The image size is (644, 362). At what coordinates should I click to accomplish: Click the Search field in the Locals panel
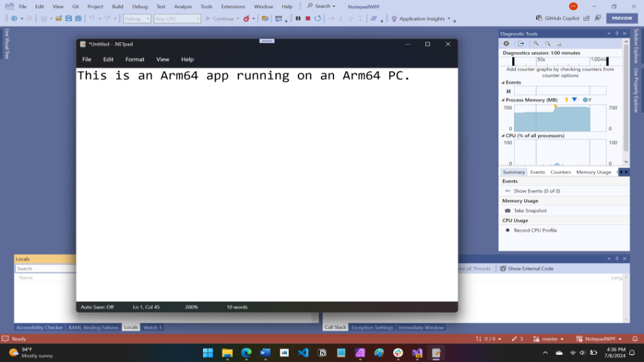[45, 268]
